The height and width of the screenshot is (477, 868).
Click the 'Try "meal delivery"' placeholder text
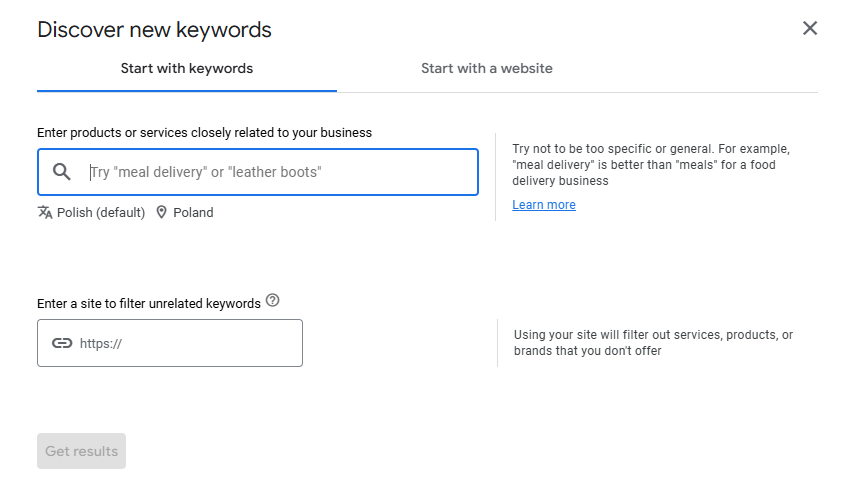click(205, 172)
